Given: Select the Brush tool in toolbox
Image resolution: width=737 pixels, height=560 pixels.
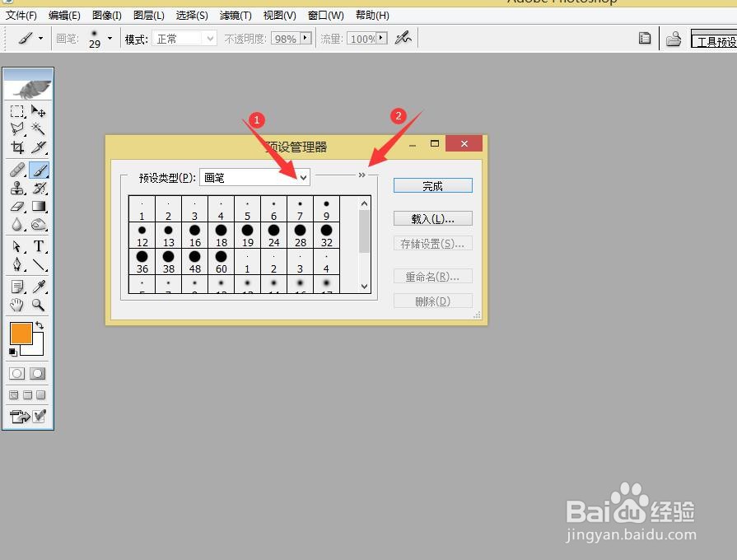Looking at the screenshot, I should coord(39,170).
